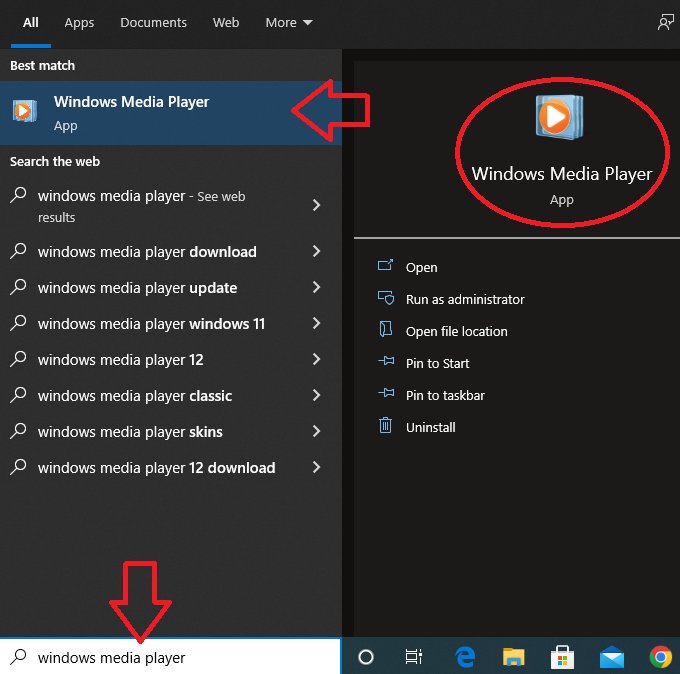Choose Run as administrator
The width and height of the screenshot is (680, 674).
[465, 299]
